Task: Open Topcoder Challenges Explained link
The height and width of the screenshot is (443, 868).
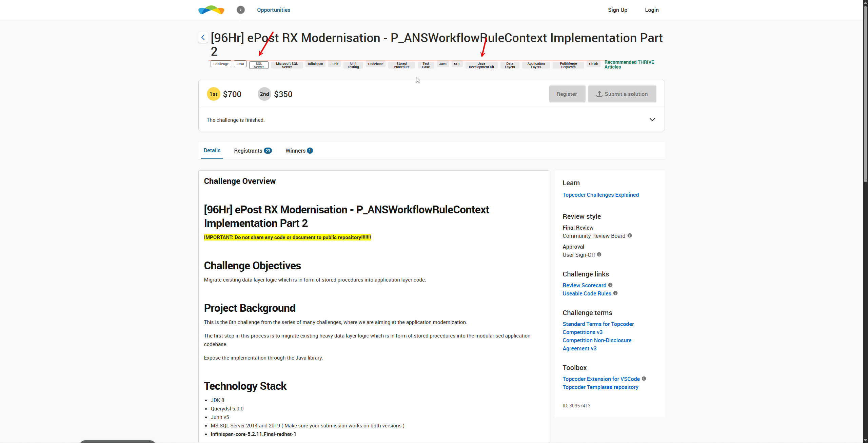Action: click(600, 195)
